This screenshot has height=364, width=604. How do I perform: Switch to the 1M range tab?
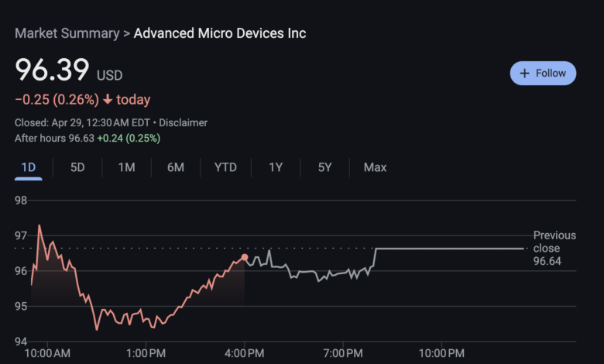click(x=126, y=167)
